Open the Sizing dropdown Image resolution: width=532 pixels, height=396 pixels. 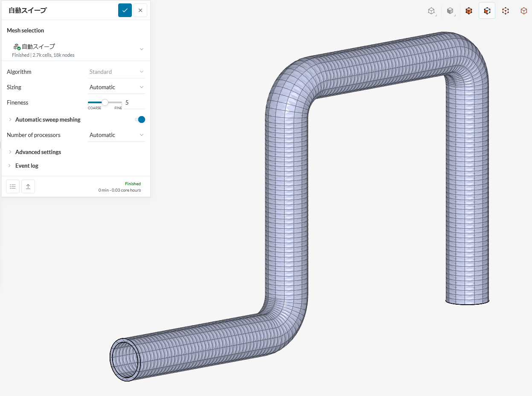tap(116, 87)
